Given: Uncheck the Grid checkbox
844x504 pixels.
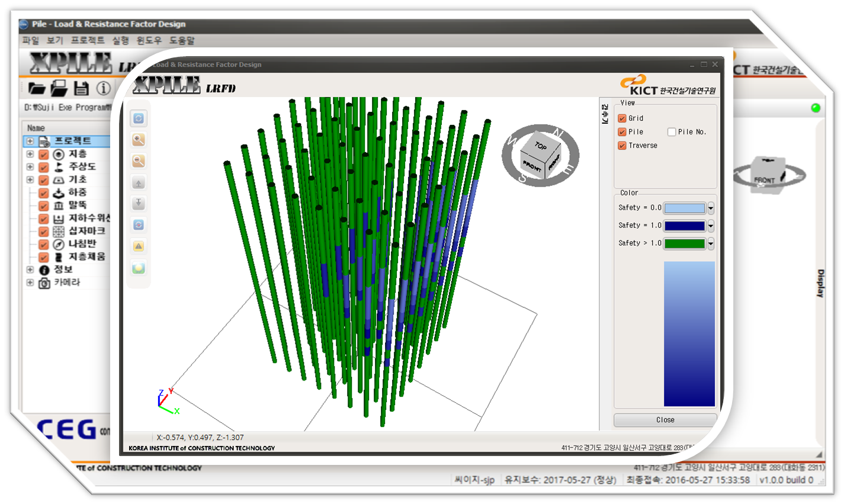Looking at the screenshot, I should coord(622,118).
